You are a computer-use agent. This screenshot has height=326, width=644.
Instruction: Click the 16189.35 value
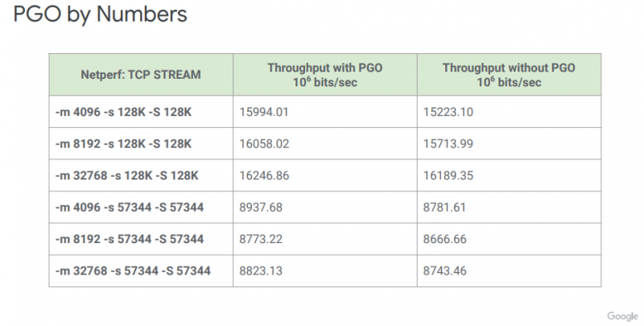[x=448, y=175]
